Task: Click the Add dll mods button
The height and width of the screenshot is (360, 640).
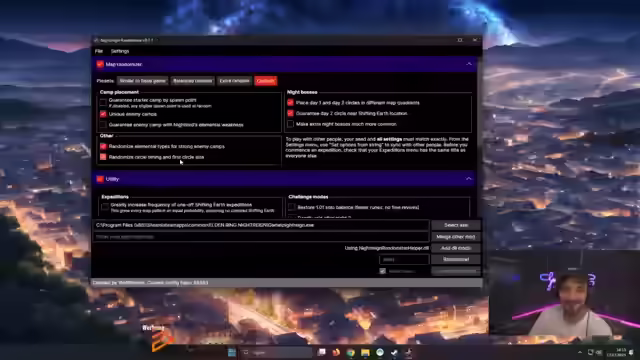Action: click(x=456, y=248)
